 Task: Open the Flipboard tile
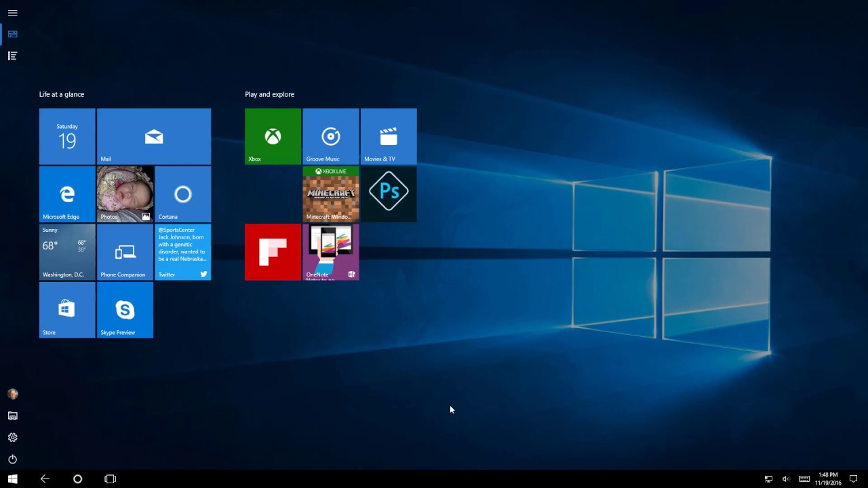273,252
